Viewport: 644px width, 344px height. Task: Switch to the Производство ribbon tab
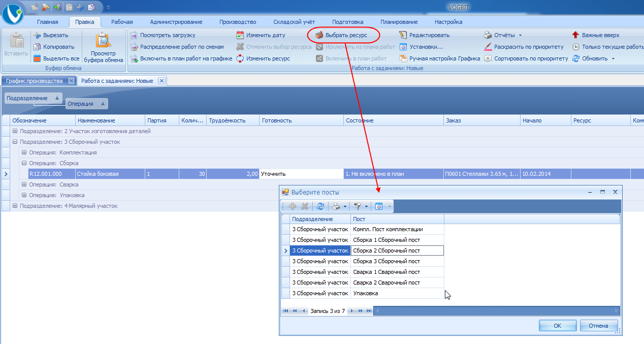(x=238, y=22)
